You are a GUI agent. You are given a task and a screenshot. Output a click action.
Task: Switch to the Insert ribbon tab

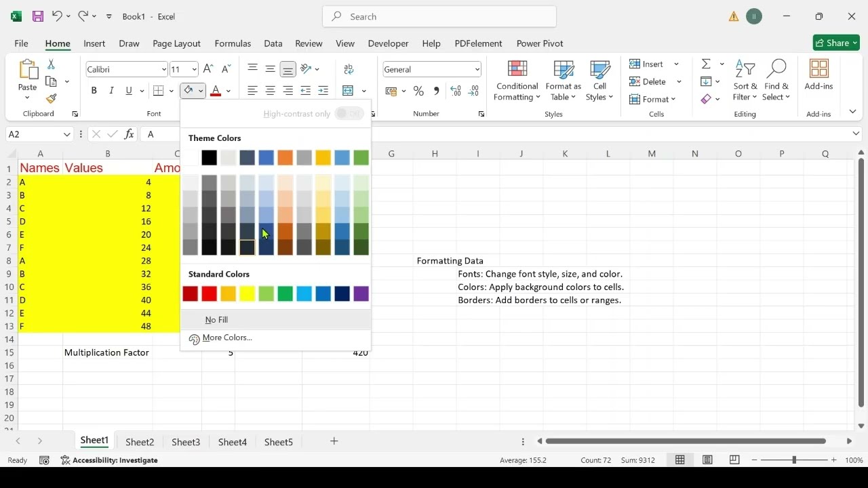94,43
